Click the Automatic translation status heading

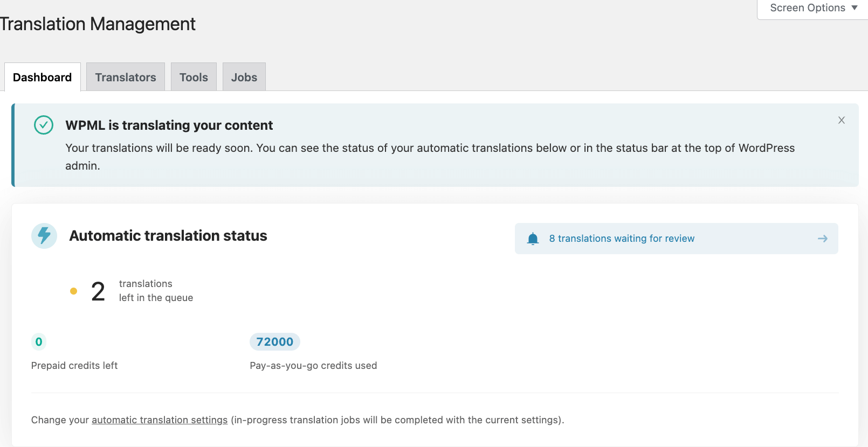(168, 236)
